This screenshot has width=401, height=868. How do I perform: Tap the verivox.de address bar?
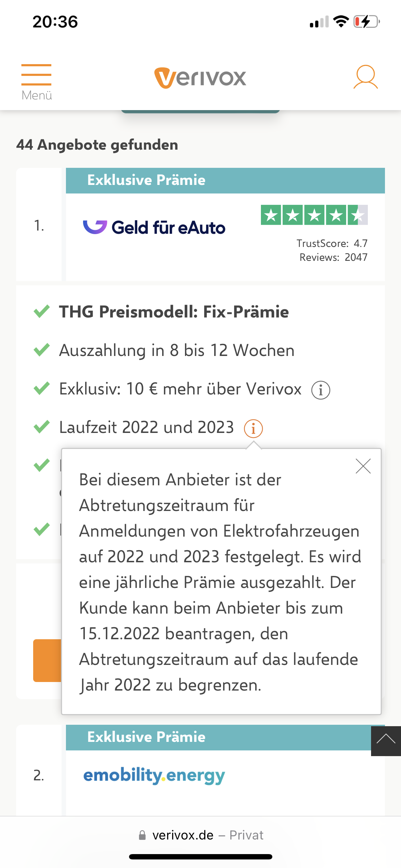click(x=200, y=835)
